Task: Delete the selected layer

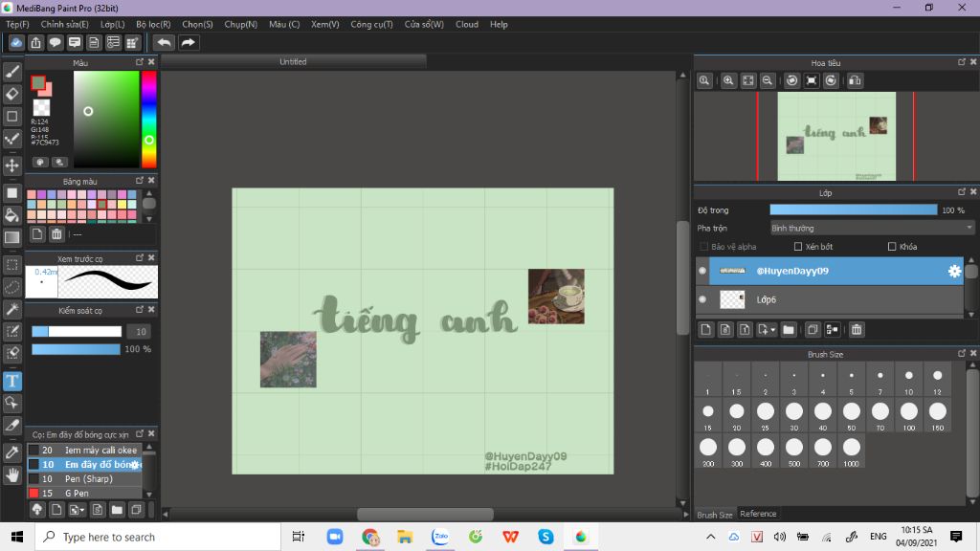Action: click(857, 329)
